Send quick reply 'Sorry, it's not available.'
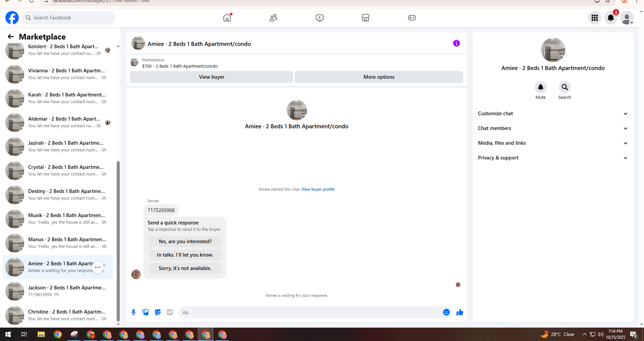Screen dimensions: 644x341 tap(185, 268)
